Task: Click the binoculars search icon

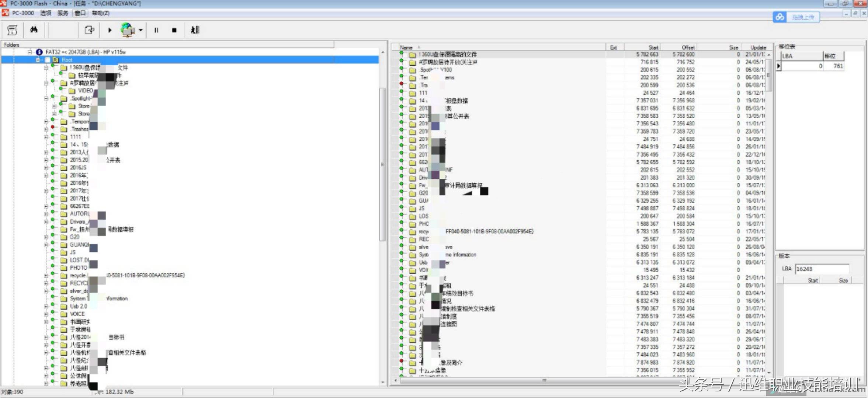Action: tap(34, 30)
